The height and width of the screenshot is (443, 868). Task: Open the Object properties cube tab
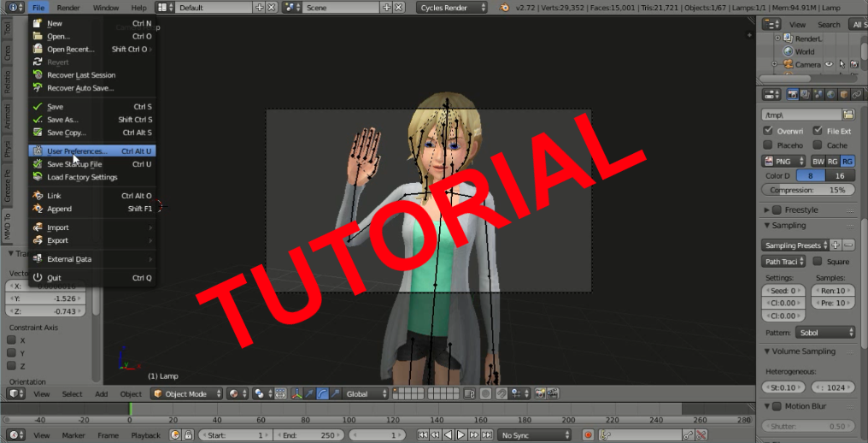843,94
